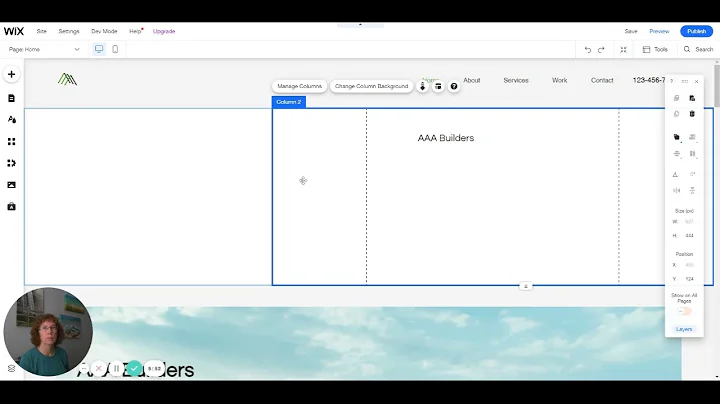Switch to mobile editor view
Viewport: 720px width, 404px height.
tap(115, 49)
